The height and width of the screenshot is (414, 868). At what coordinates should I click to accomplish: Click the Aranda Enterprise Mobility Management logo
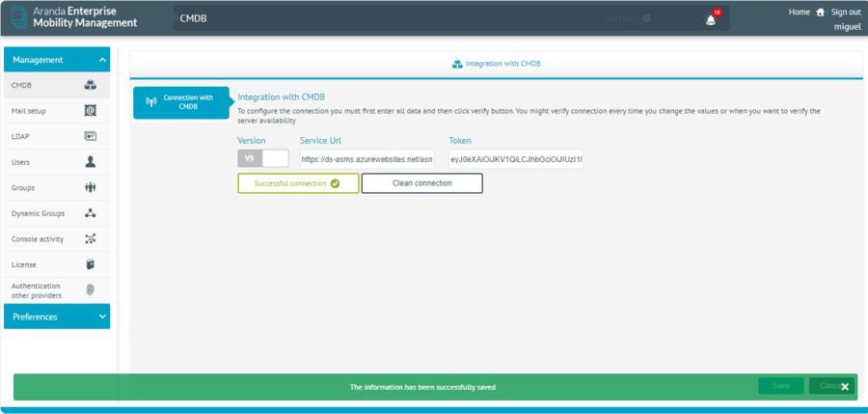(73, 17)
